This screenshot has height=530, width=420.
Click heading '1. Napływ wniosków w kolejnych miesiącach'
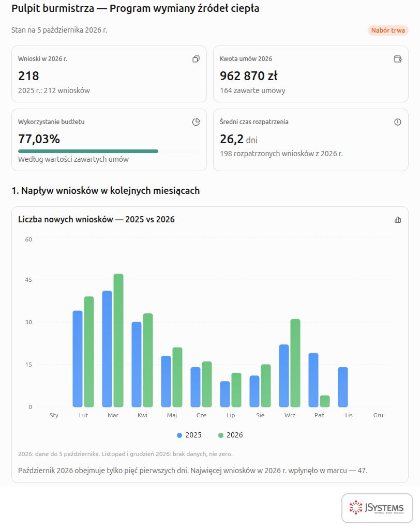106,191
